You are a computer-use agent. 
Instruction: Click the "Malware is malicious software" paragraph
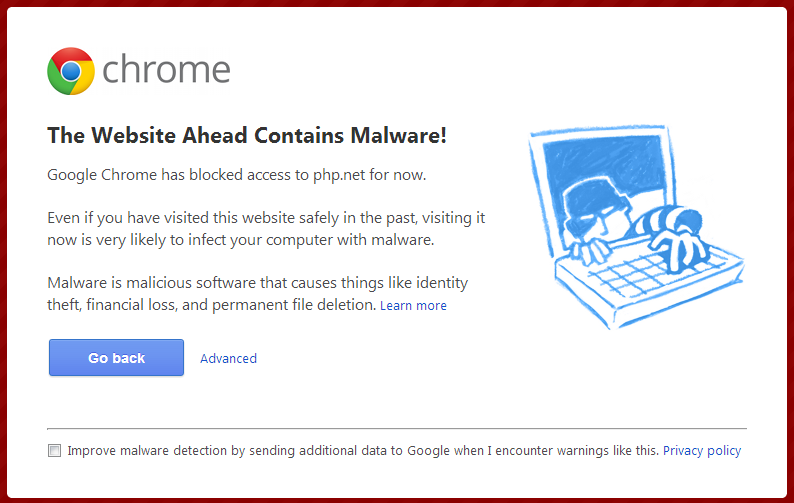coord(257,293)
